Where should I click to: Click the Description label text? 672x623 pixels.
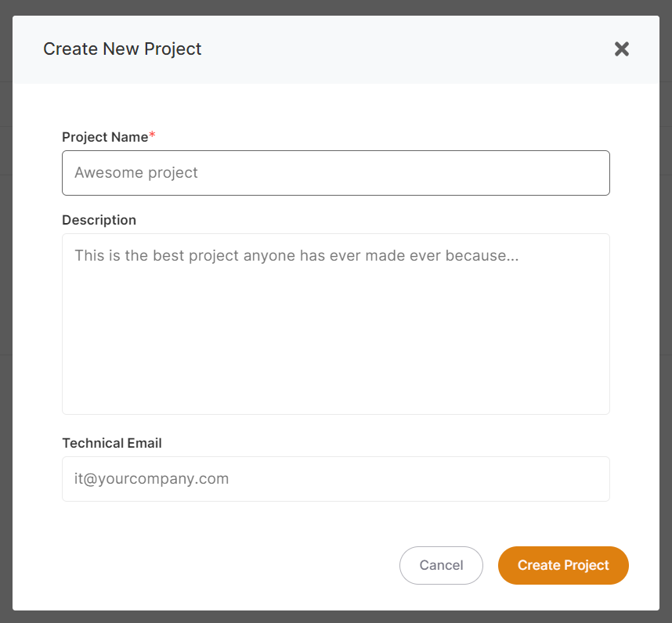[x=99, y=220]
